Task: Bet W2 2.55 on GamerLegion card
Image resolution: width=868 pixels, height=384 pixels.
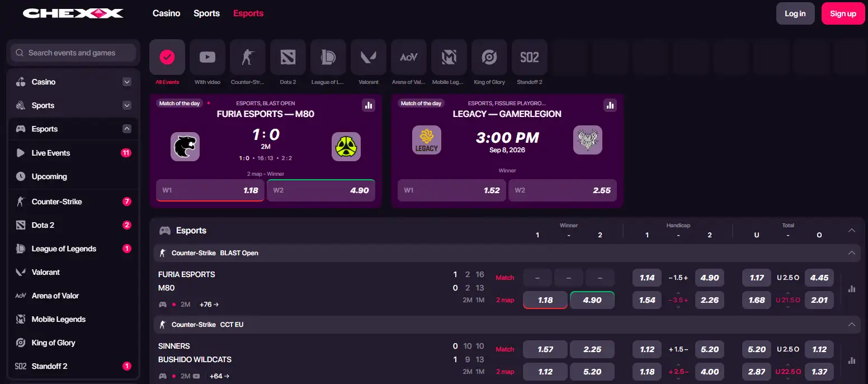Action: 563,190
